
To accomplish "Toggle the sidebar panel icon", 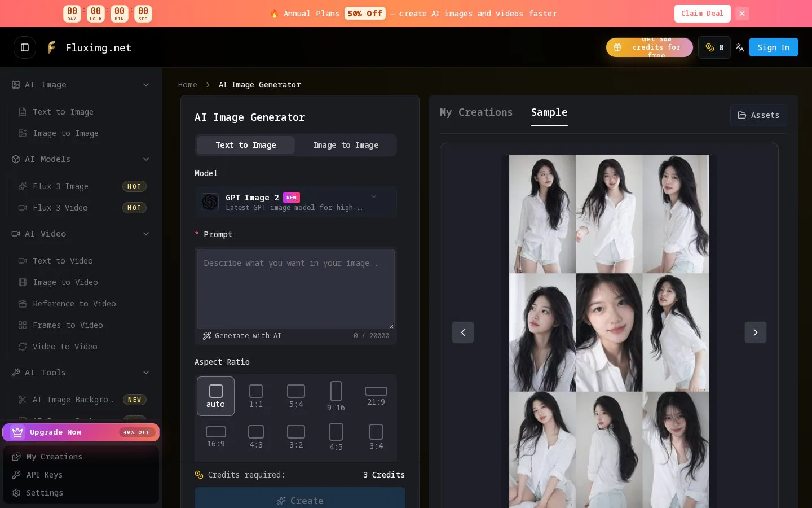I will [25, 47].
